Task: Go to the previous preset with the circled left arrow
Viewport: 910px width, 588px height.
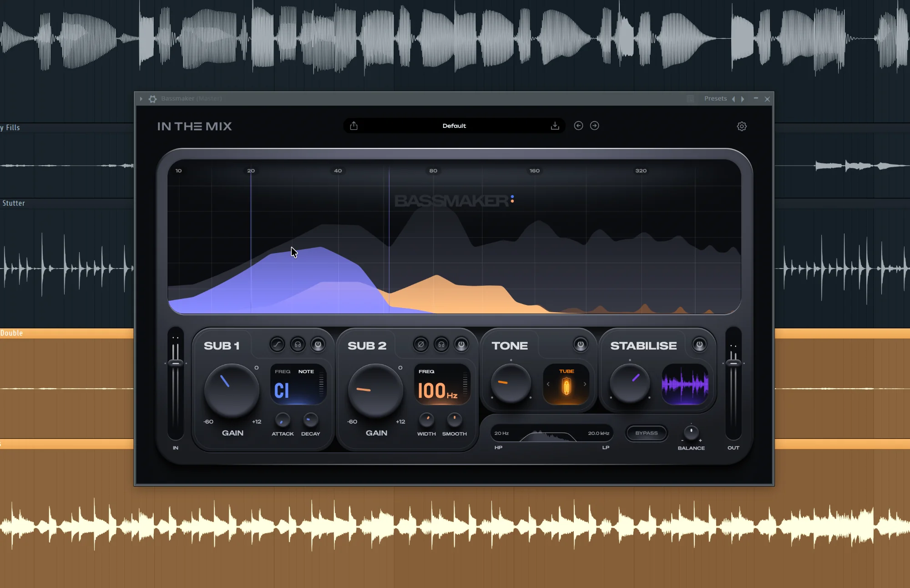Action: [x=578, y=126]
